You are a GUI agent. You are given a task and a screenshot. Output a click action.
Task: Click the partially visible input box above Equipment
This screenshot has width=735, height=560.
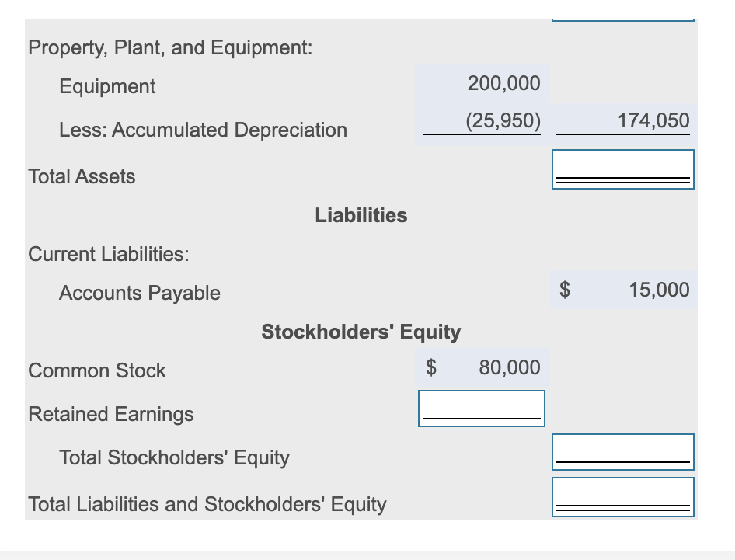[622, 19]
